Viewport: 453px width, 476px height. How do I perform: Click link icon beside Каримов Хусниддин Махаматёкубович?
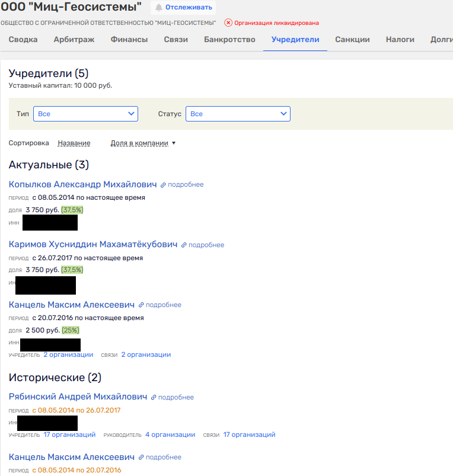pyautogui.click(x=184, y=245)
